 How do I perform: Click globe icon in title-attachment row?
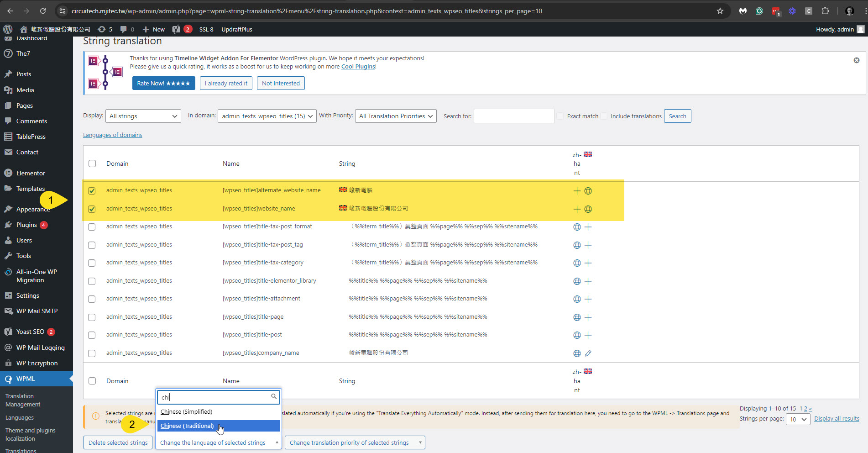[577, 299]
